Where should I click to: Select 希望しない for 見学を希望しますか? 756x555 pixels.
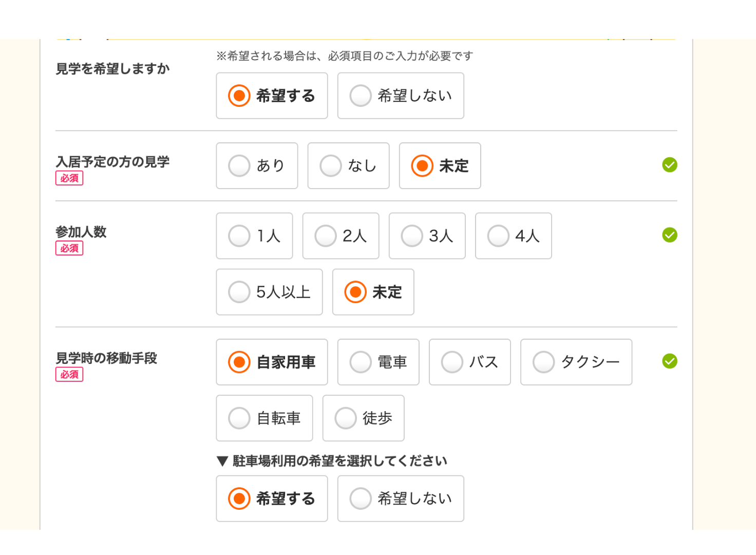400,96
